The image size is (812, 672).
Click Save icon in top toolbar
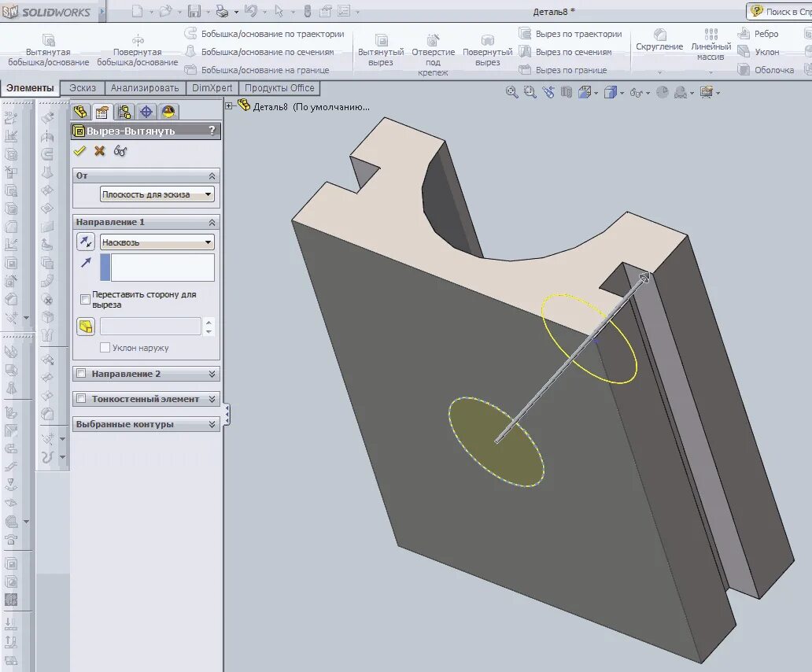click(194, 11)
